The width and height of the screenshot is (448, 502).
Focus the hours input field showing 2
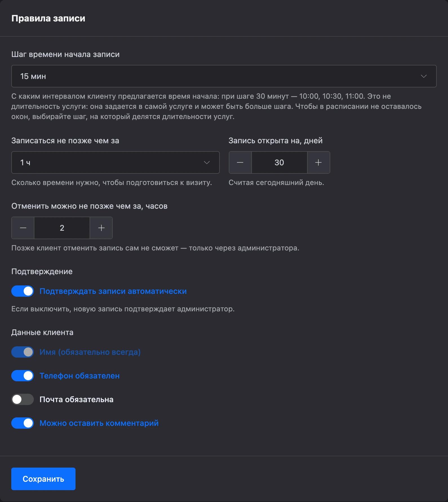coord(62,228)
